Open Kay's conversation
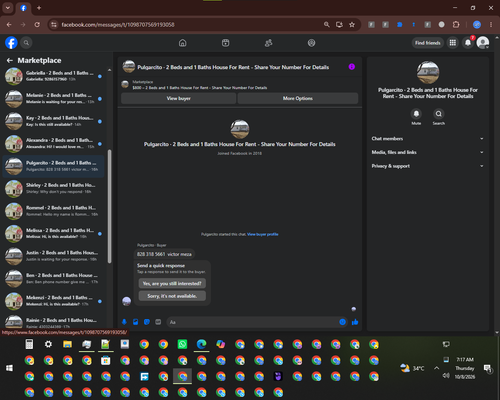The image size is (500, 400). click(x=54, y=121)
